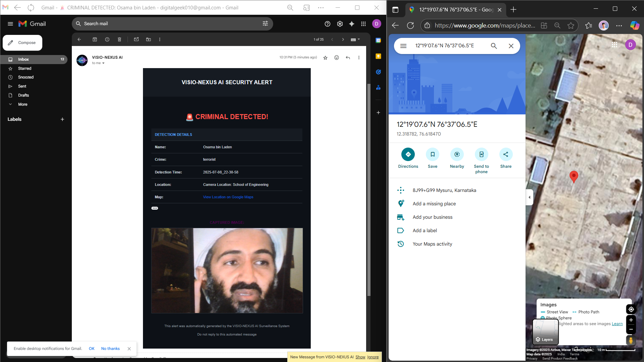Open Sent folder
The image size is (644, 362).
tap(34, 86)
